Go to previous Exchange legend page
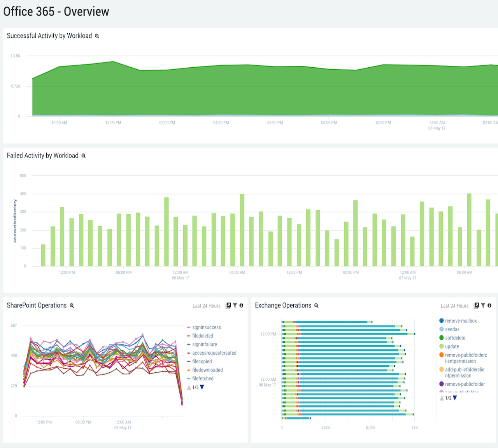This screenshot has height=448, width=498. tap(442, 398)
